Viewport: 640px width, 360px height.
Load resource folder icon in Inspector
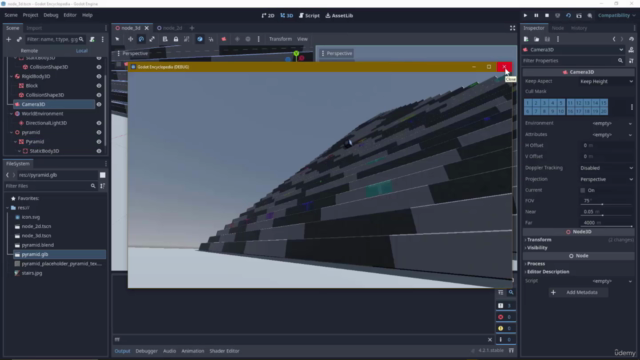pyautogui.click(x=537, y=39)
